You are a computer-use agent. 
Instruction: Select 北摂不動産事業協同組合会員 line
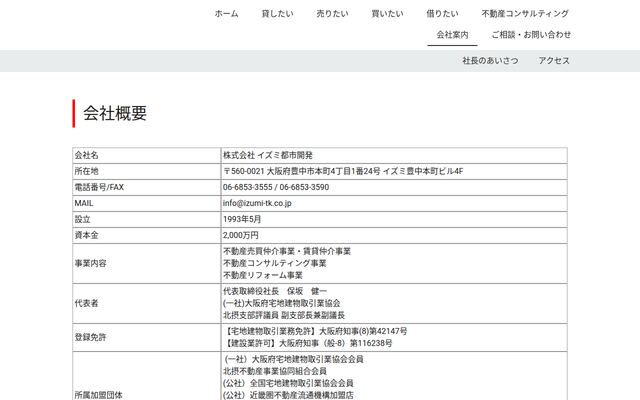[x=275, y=371]
